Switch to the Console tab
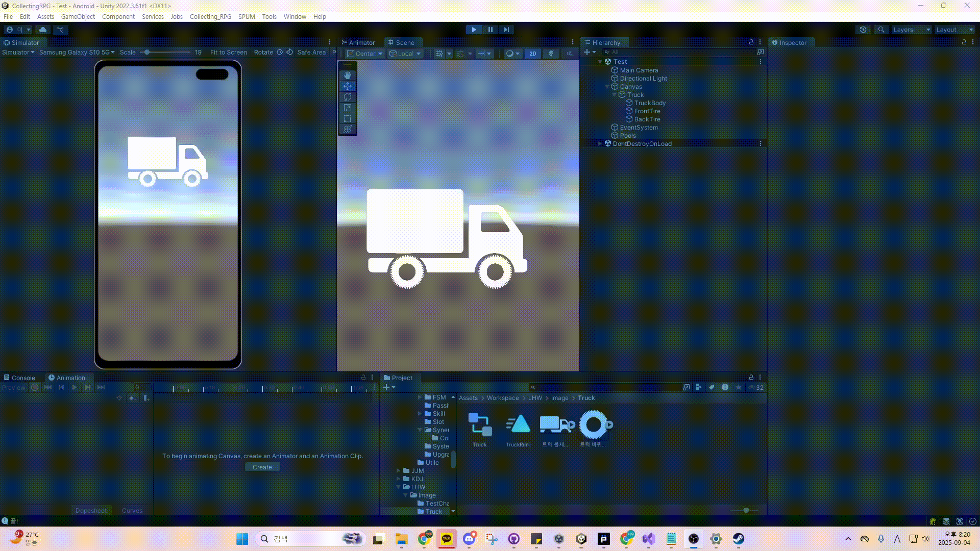 (19, 378)
